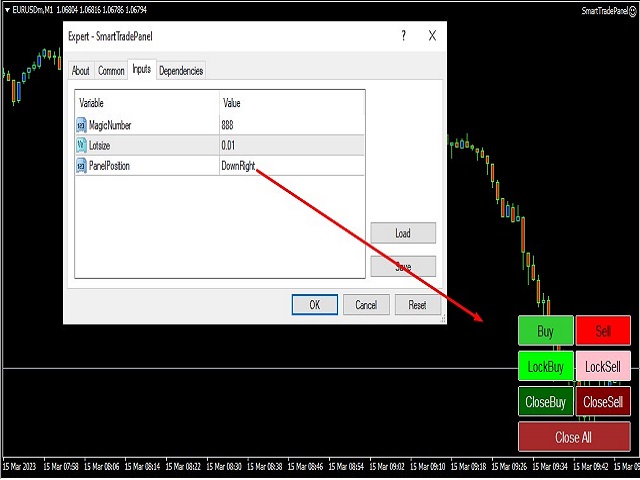Click the CloseBuy panel button
This screenshot has width=640, height=480.
click(x=546, y=402)
